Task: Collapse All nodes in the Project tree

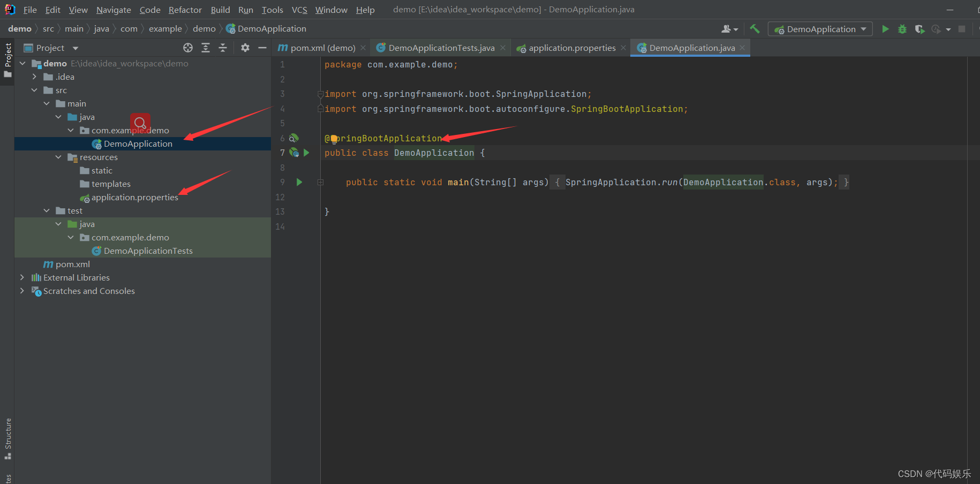Action: point(223,47)
